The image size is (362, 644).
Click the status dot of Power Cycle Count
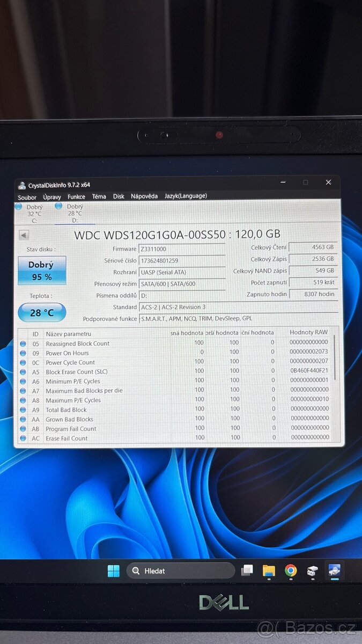click(x=23, y=363)
